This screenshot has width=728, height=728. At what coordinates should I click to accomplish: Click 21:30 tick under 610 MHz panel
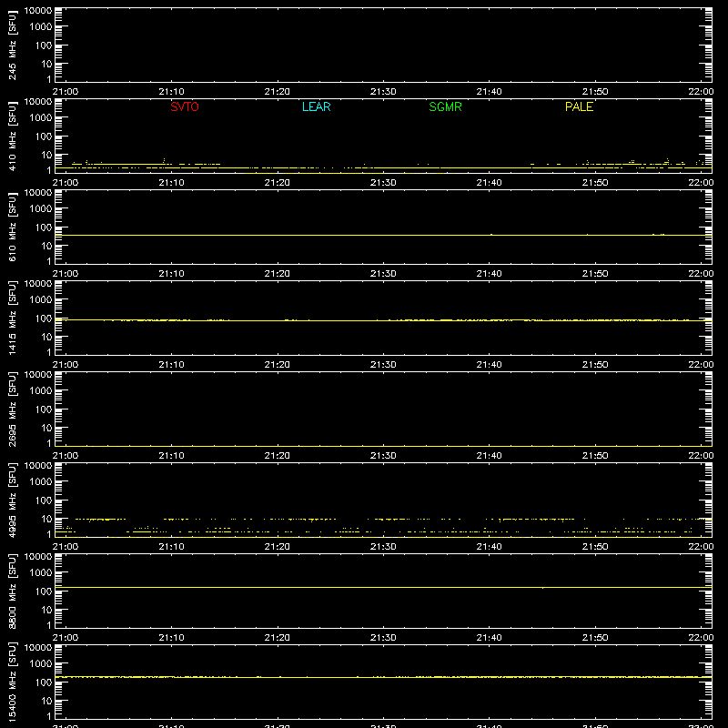(383, 274)
